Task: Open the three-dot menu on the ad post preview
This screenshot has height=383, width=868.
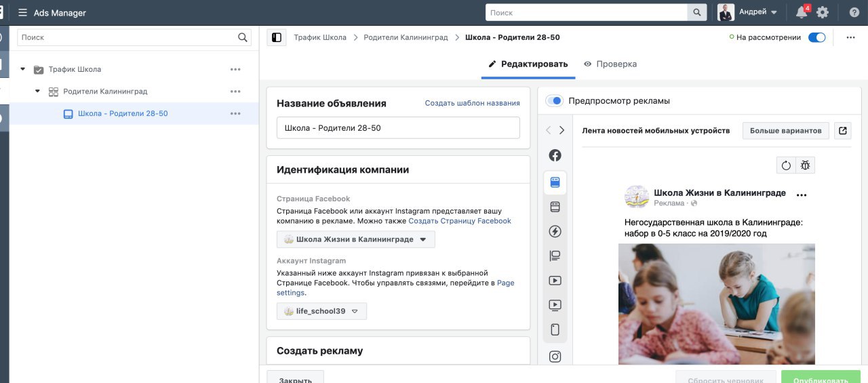Action: (802, 195)
